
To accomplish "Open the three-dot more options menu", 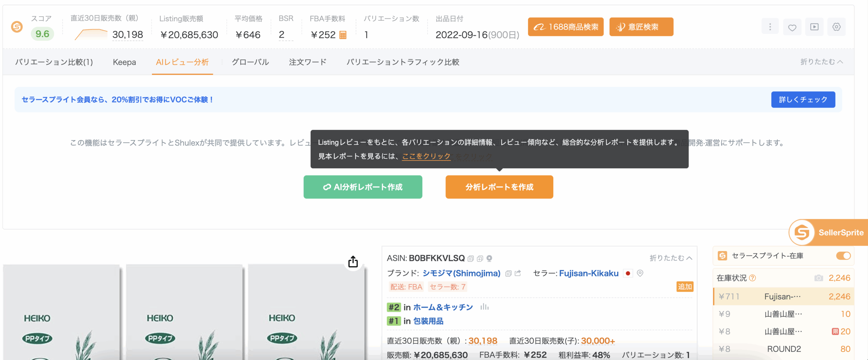I will (x=770, y=27).
